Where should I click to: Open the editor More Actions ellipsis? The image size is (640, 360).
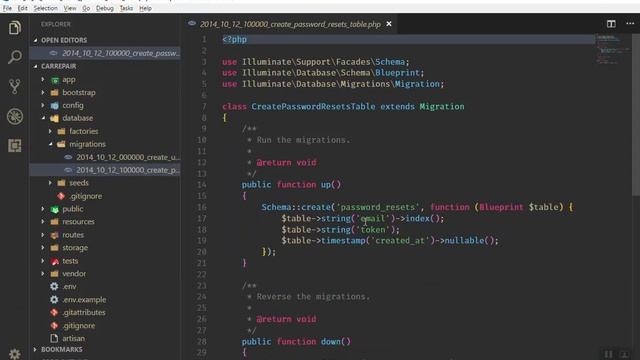pyautogui.click(x=630, y=24)
